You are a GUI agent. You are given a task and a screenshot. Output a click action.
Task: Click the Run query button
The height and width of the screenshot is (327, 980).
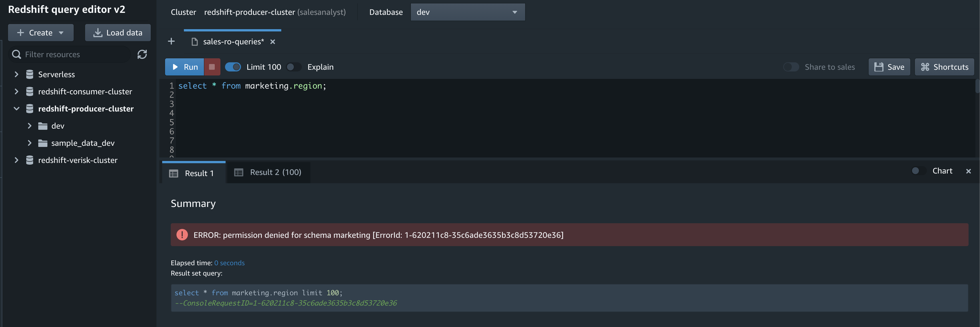point(184,67)
